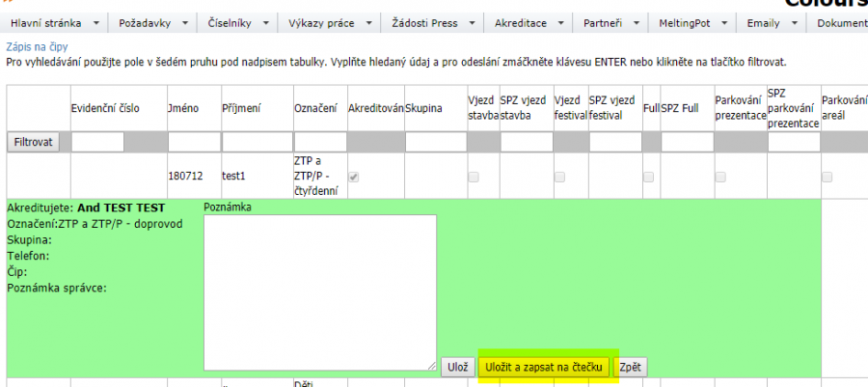Toggle the Full checkbox for test1
Viewport: 868px width, 387px height.
(x=649, y=177)
